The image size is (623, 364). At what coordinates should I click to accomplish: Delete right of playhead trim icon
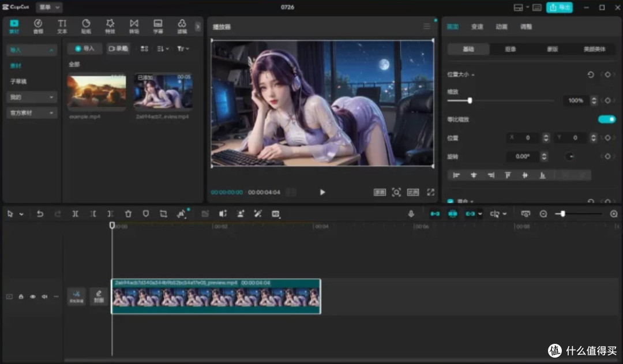click(110, 214)
